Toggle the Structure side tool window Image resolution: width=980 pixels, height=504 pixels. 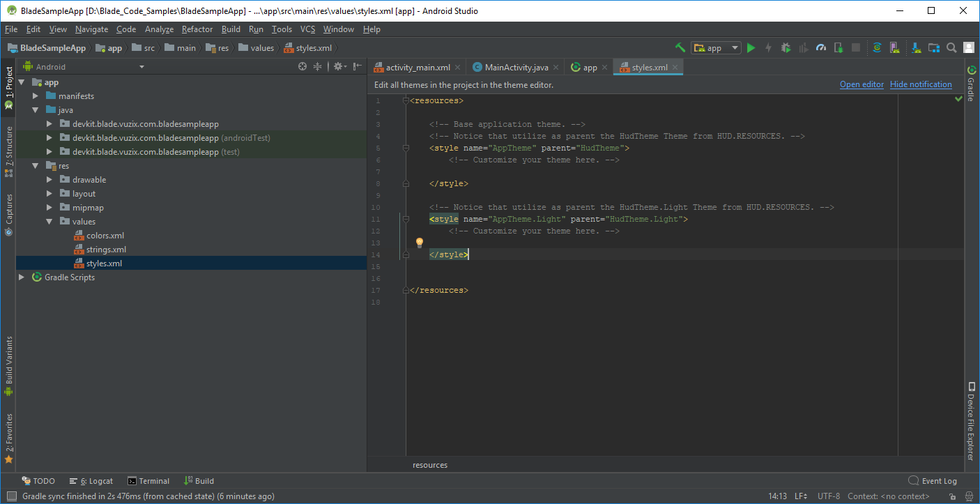[x=8, y=151]
